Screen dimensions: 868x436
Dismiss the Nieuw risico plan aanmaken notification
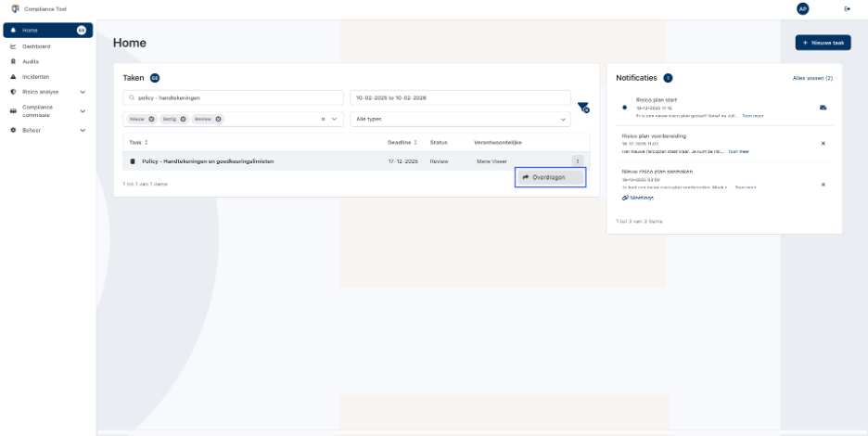(x=823, y=185)
